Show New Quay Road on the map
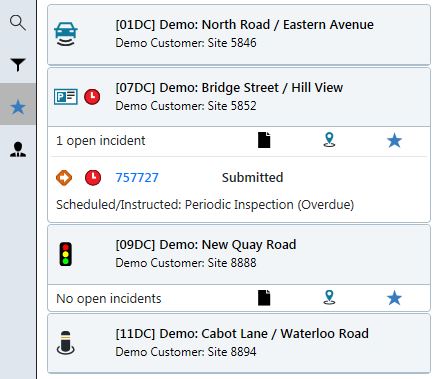 coord(329,297)
